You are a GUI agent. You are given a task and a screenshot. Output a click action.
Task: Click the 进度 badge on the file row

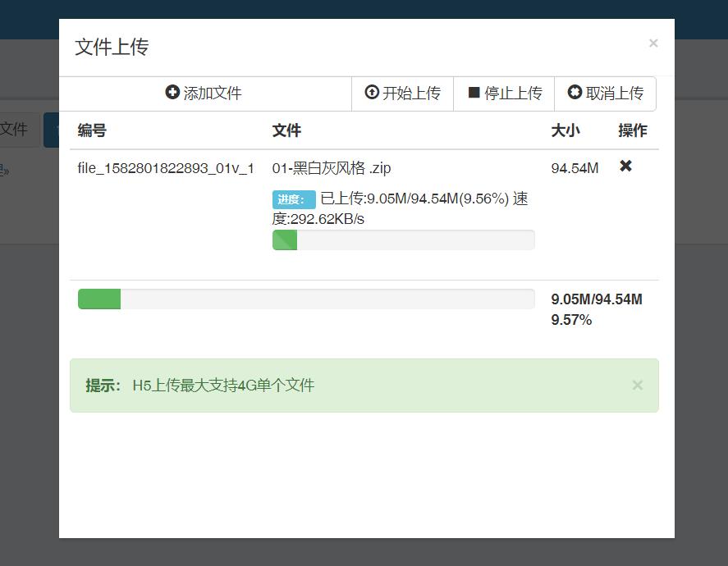tap(288, 199)
